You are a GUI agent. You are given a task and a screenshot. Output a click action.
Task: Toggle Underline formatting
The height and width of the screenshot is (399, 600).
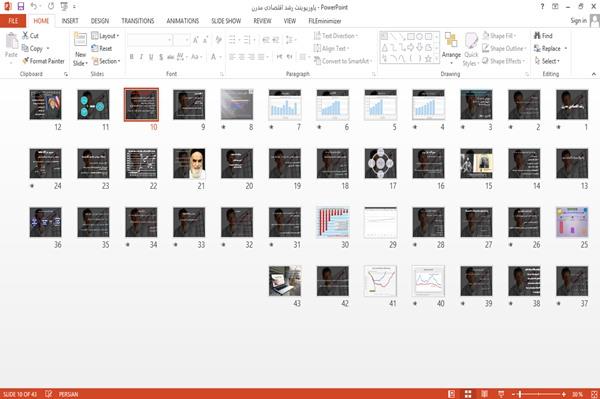tap(151, 57)
